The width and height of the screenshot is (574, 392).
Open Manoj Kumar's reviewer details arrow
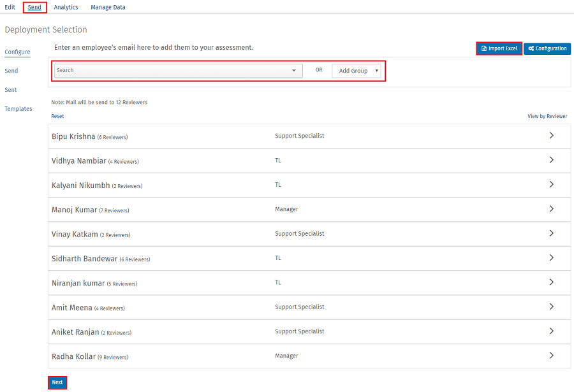click(551, 209)
